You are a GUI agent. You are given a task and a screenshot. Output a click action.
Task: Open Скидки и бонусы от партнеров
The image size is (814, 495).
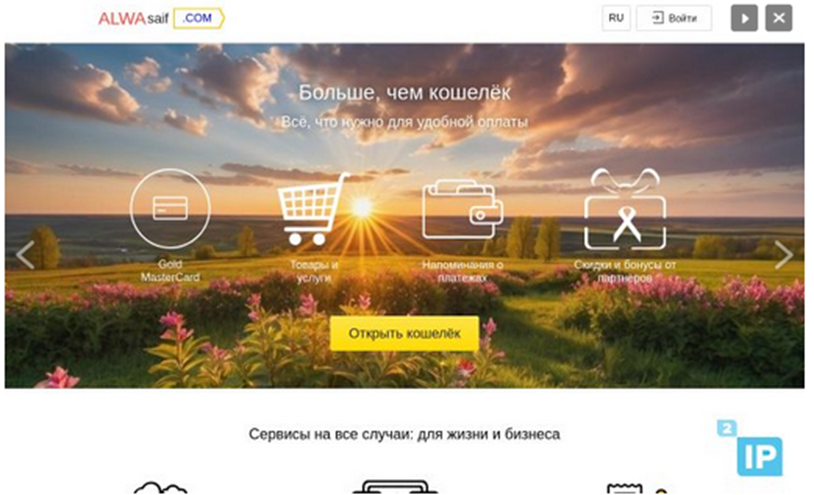point(625,271)
